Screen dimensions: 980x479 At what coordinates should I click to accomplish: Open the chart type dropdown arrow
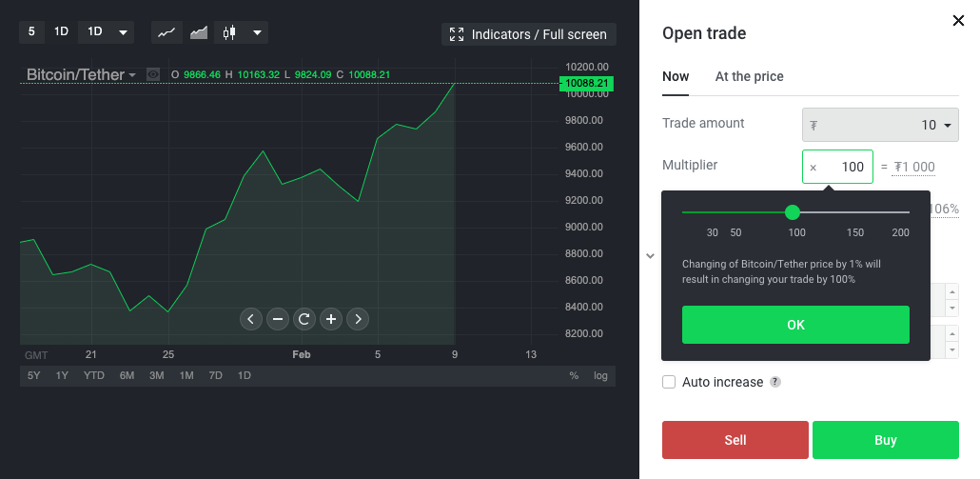pos(258,32)
